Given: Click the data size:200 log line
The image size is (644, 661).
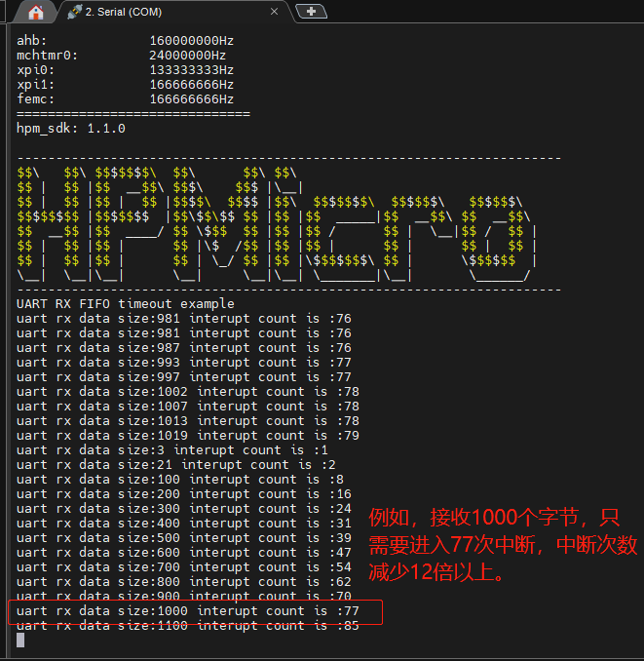Looking at the screenshot, I should [183, 493].
